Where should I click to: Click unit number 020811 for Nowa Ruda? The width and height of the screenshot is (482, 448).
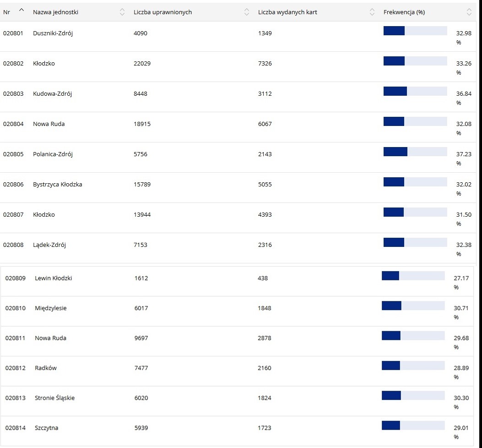coord(15,339)
